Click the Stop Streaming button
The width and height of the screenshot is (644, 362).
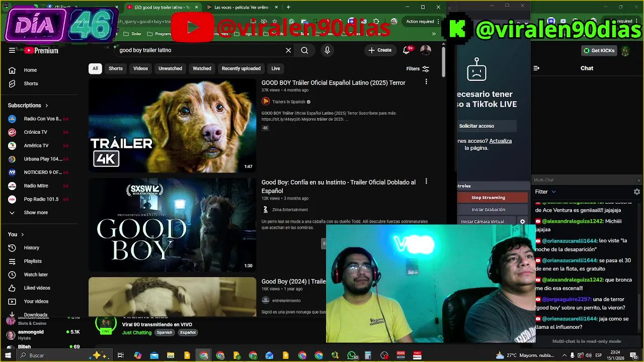[488, 198]
